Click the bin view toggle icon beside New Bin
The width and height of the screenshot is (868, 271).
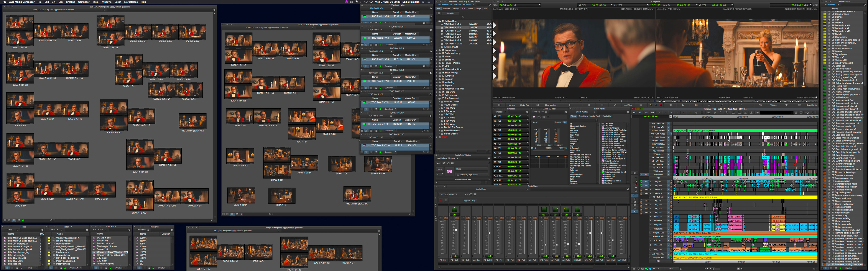[439, 13]
